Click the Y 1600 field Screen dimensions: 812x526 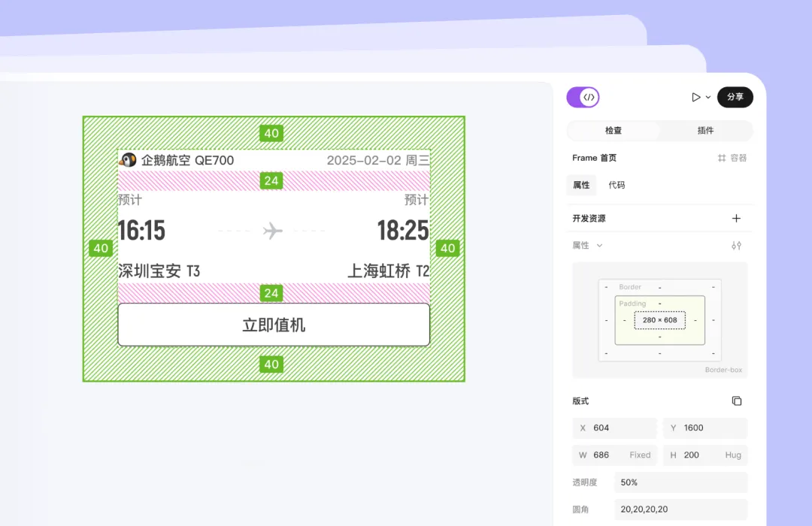pyautogui.click(x=705, y=428)
